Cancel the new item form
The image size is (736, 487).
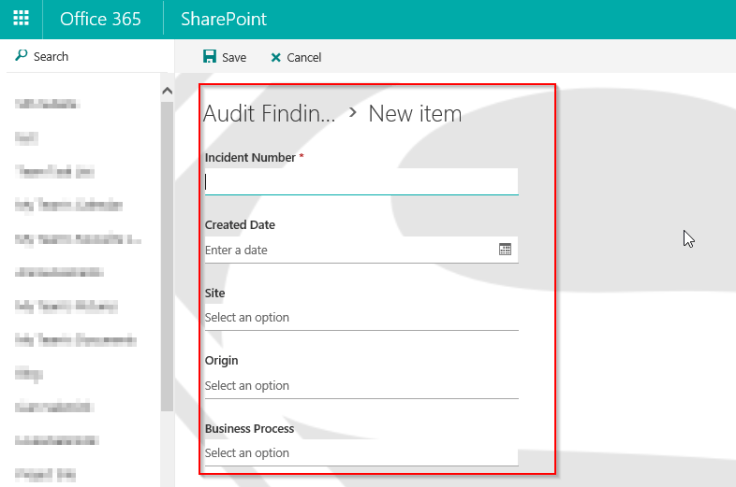[296, 57]
